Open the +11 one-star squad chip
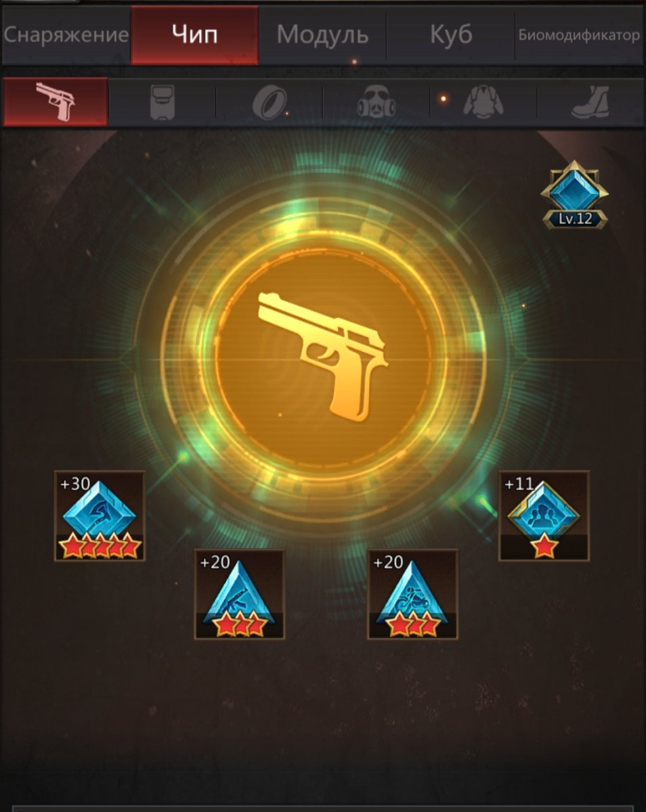This screenshot has width=646, height=812. pos(544,516)
